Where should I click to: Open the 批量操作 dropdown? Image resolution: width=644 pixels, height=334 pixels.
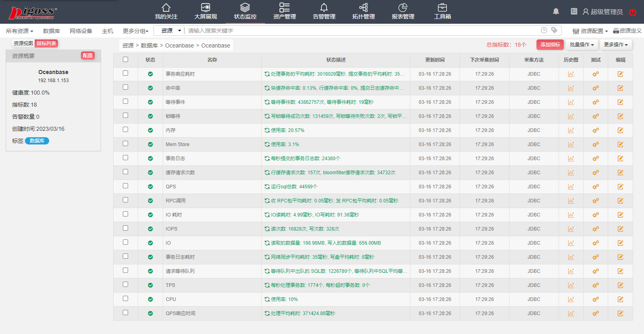tap(582, 45)
